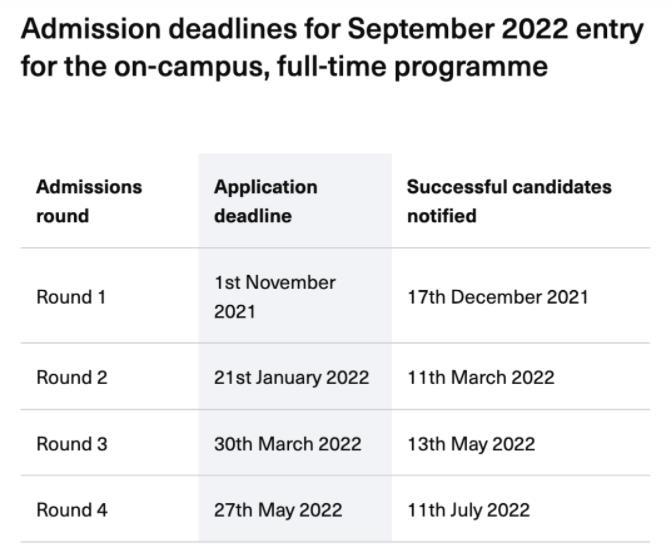Click the 17th December 2021 notification date
672x549 pixels.
pos(498,297)
